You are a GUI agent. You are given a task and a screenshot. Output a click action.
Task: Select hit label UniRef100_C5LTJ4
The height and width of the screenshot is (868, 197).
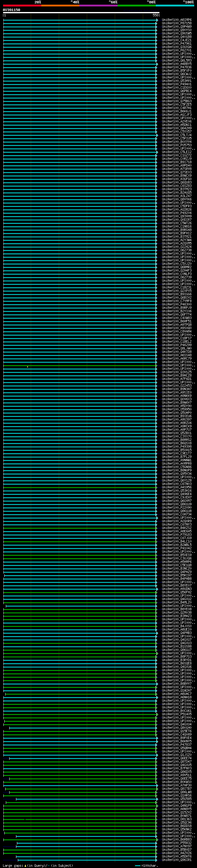[x=176, y=135]
